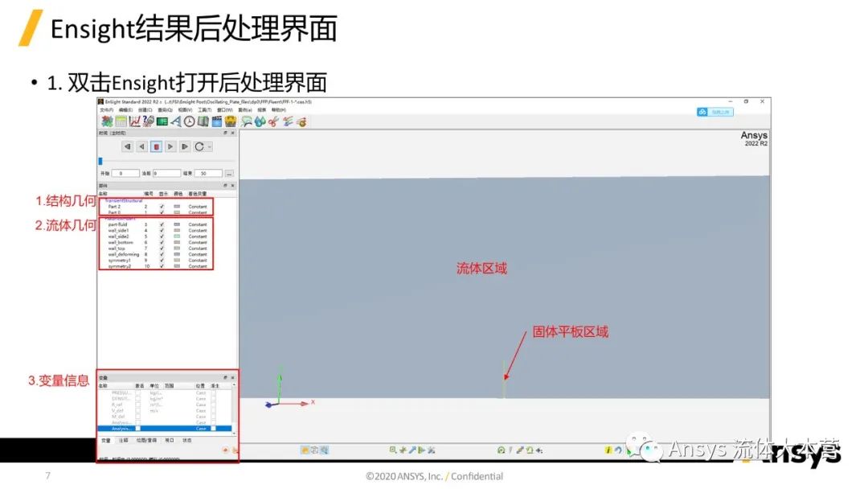Click the magnifier zoom icon in bottom toolbar
This screenshot has width=868, height=489.
(393, 450)
